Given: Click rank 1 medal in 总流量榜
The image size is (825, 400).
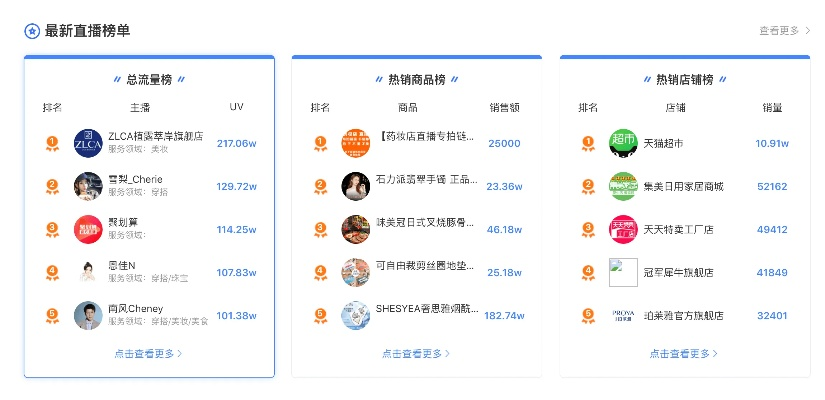Looking at the screenshot, I should coord(52,143).
